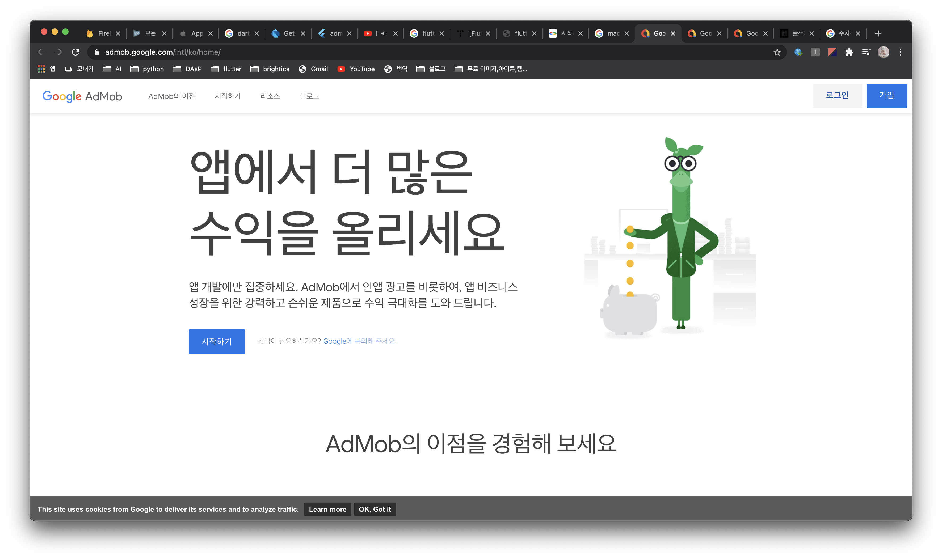Click the profile avatar icon
Viewport: 942px width, 560px height.
884,52
